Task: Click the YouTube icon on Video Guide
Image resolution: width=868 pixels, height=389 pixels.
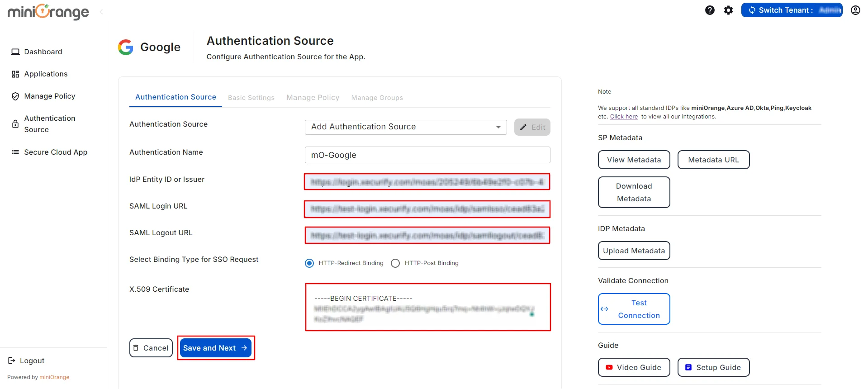Action: (609, 367)
